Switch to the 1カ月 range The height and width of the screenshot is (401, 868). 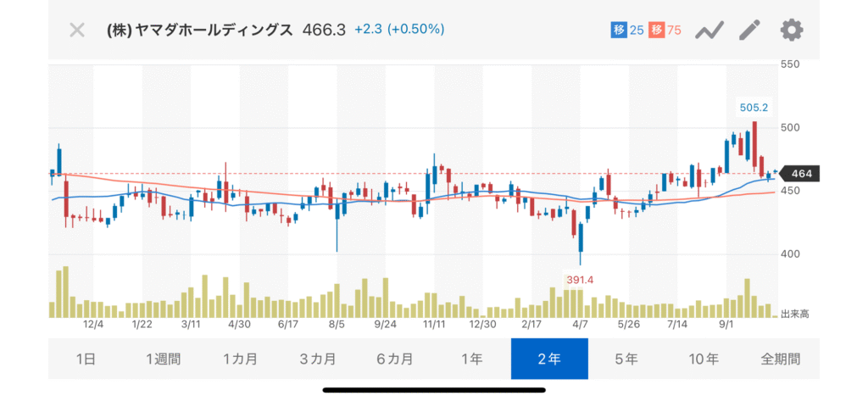pyautogui.click(x=240, y=359)
